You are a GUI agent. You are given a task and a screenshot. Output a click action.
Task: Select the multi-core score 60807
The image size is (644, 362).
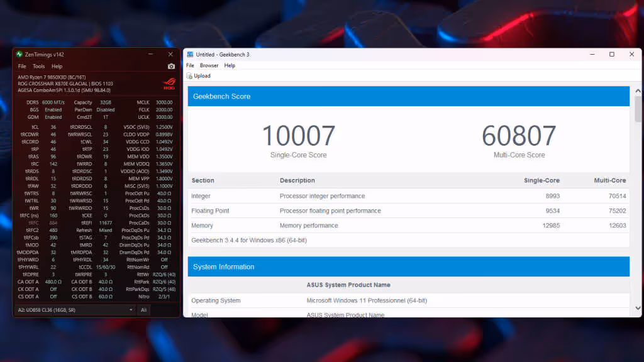click(x=519, y=136)
